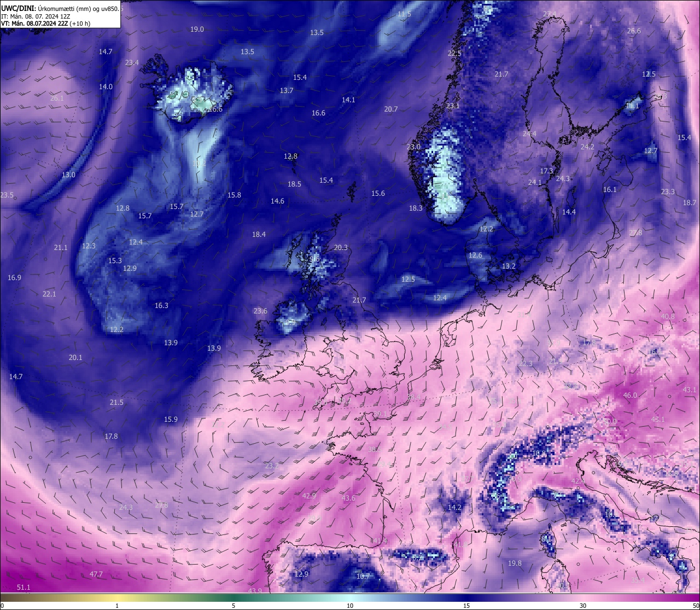Viewport: 700px width, 610px height.
Task: Click the 23.6 value near Ireland
Action: (x=260, y=311)
